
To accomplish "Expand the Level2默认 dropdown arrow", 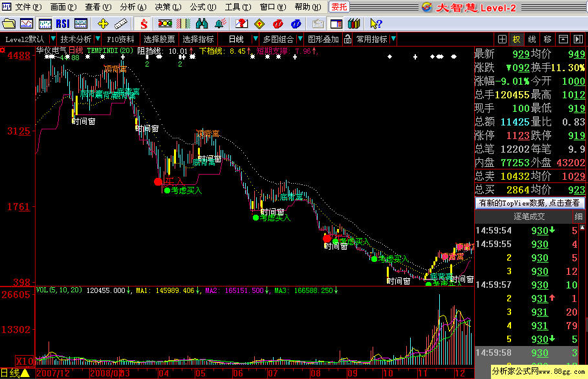I will (x=53, y=39).
